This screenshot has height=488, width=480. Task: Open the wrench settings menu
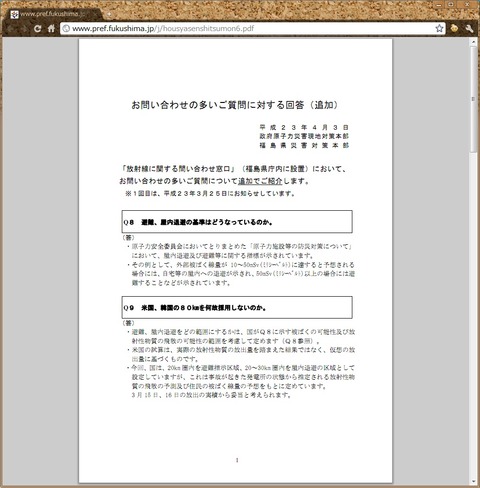[x=469, y=29]
